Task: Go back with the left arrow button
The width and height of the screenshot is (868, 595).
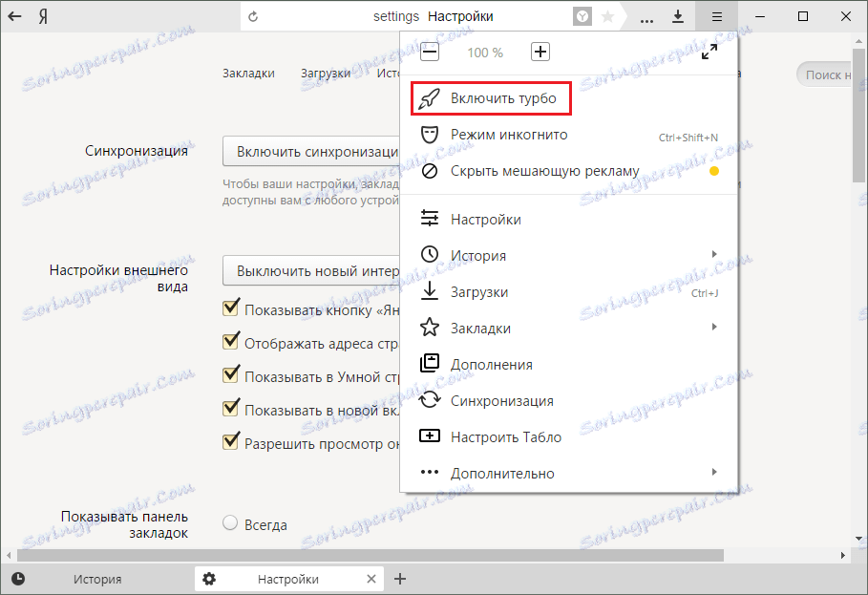Action: tap(14, 16)
